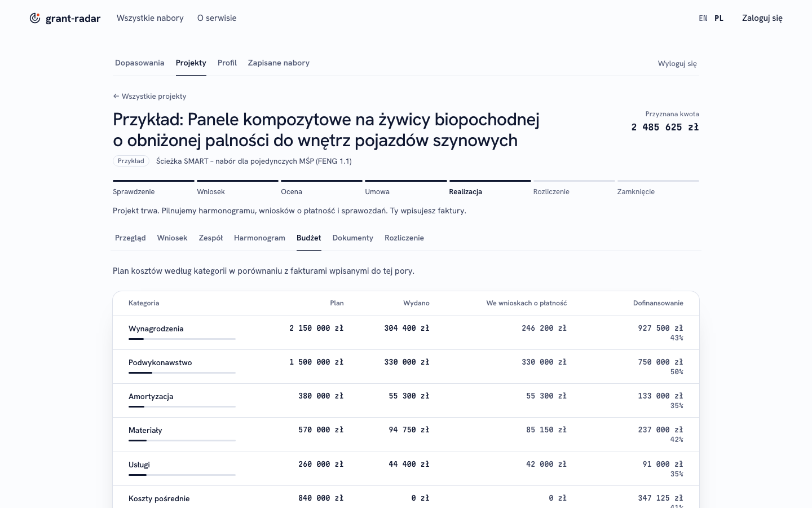
Task: Open the Harmonogram project tab
Action: (259, 238)
